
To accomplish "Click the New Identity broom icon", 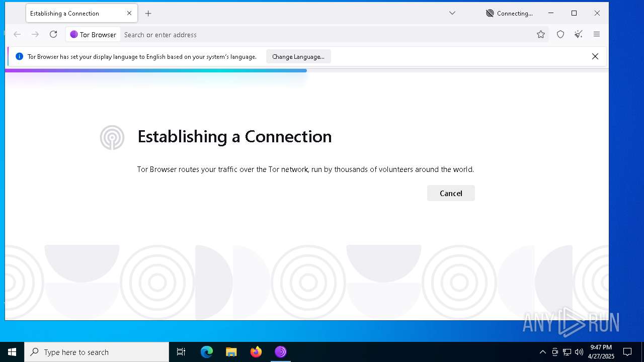I will point(579,34).
